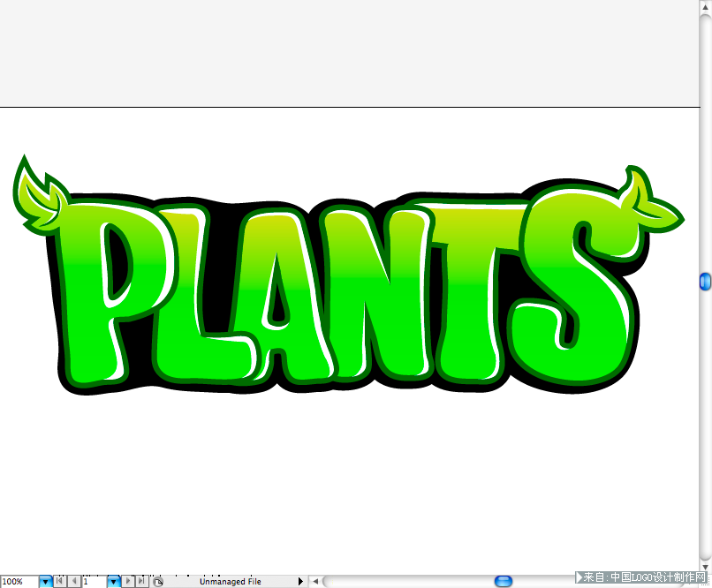Click vertical scrollbar down arrow

[705, 567]
